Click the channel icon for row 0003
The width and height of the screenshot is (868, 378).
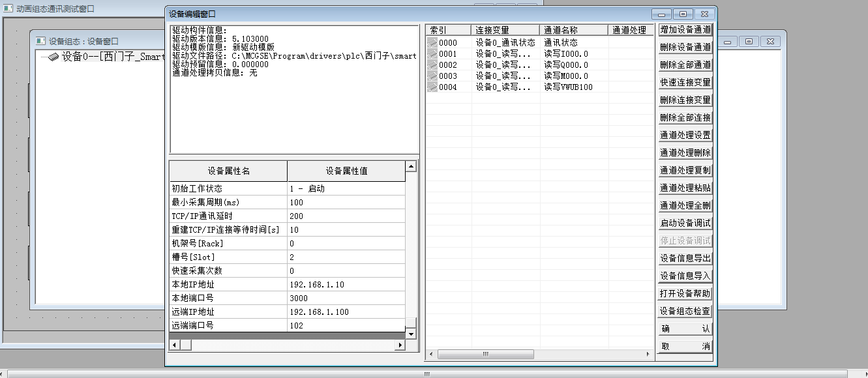(432, 76)
